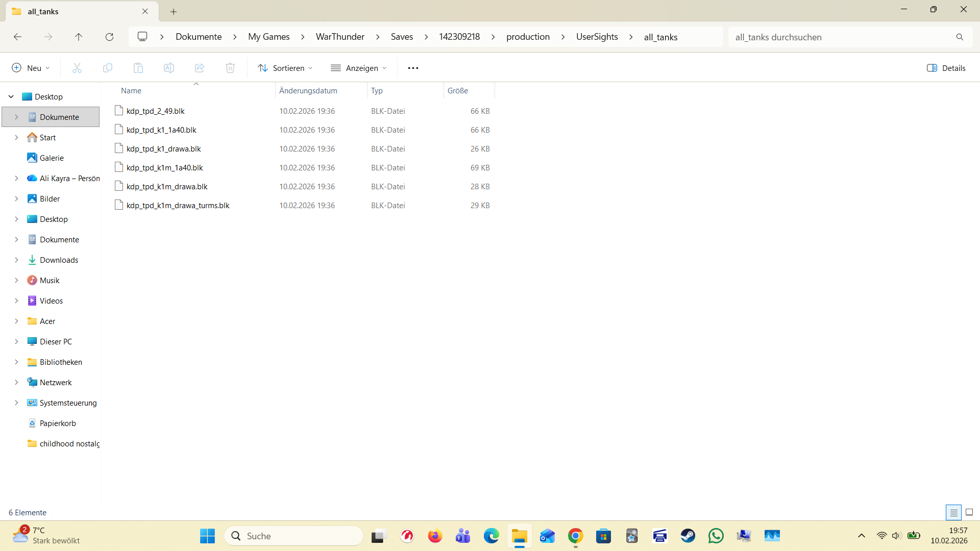Toggle the Details pane button
Image resolution: width=980 pixels, height=551 pixels.
946,68
